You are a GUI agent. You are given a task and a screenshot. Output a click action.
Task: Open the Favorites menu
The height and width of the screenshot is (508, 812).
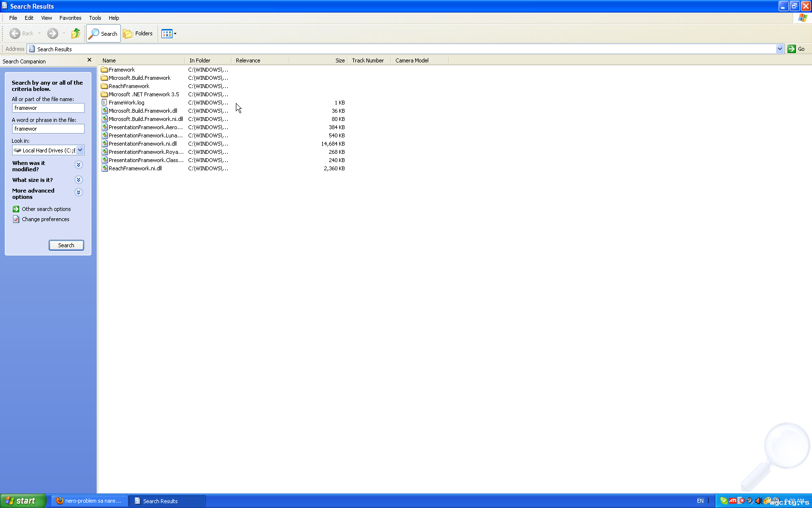70,18
